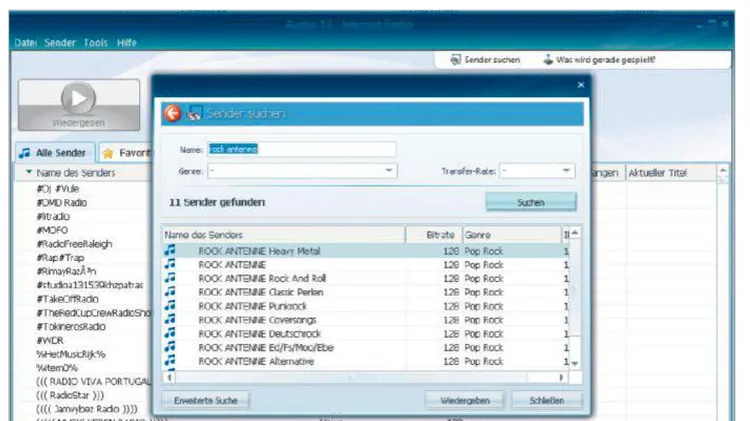This screenshot has height=421, width=750.
Task: Click Erweiterte Suche button
Action: pyautogui.click(x=206, y=400)
